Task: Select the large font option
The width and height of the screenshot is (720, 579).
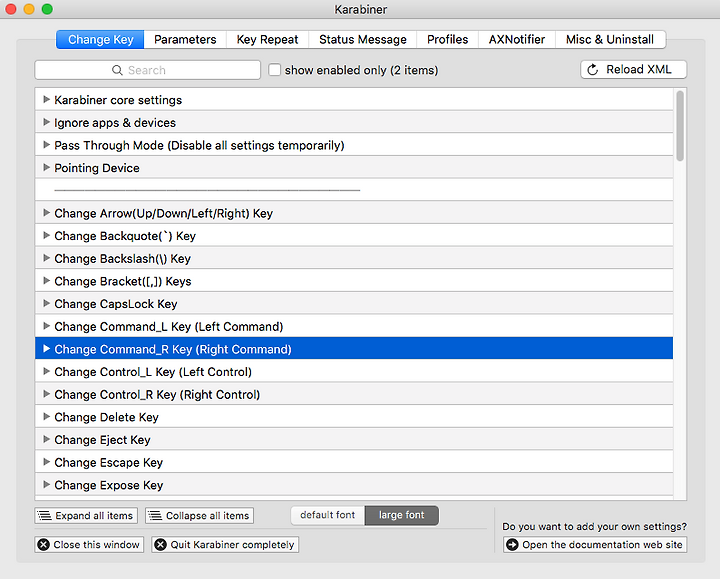Action: point(402,515)
